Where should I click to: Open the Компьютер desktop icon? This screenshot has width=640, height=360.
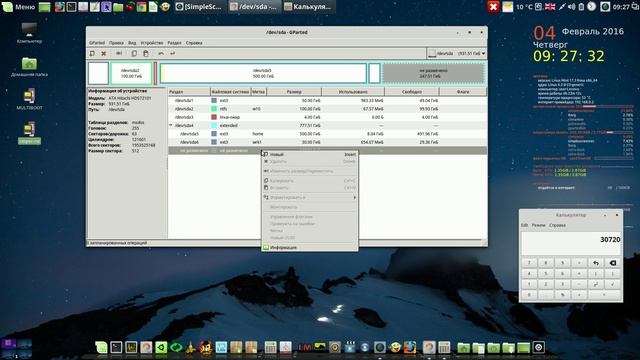(29, 33)
